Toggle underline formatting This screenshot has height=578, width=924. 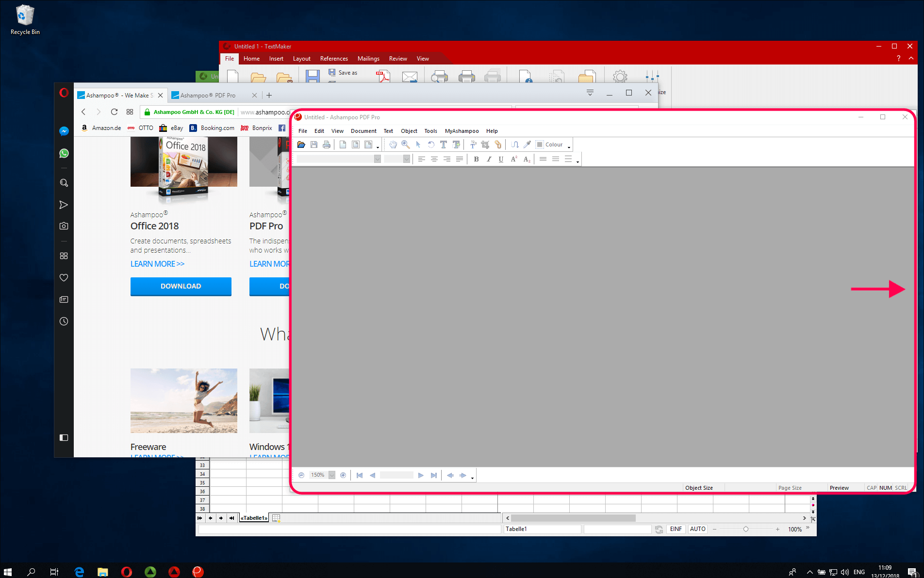pos(501,159)
